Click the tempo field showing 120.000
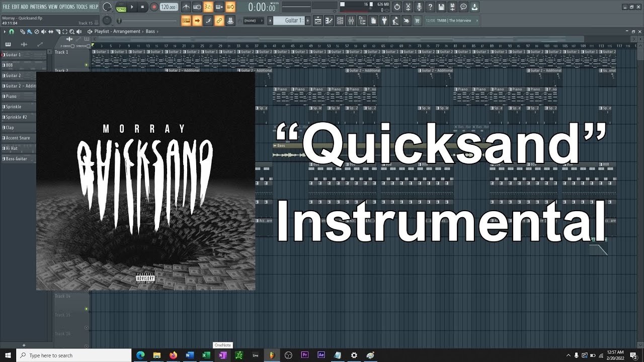The image size is (644, 362). tap(169, 7)
